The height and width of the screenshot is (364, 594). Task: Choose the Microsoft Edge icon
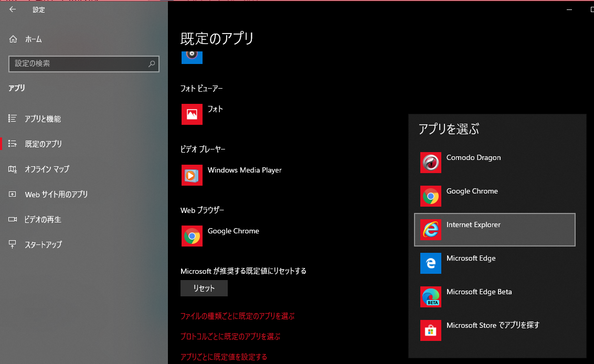431,263
